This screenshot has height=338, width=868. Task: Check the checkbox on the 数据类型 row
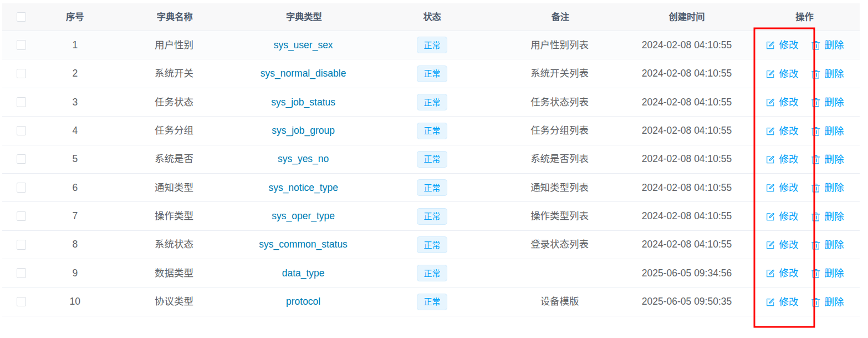21,273
